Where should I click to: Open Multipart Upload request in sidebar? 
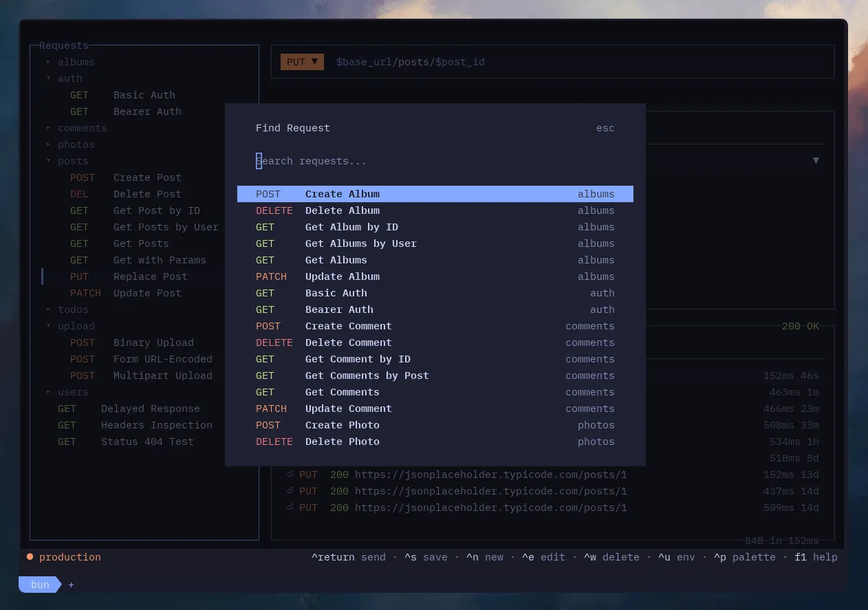141,375
